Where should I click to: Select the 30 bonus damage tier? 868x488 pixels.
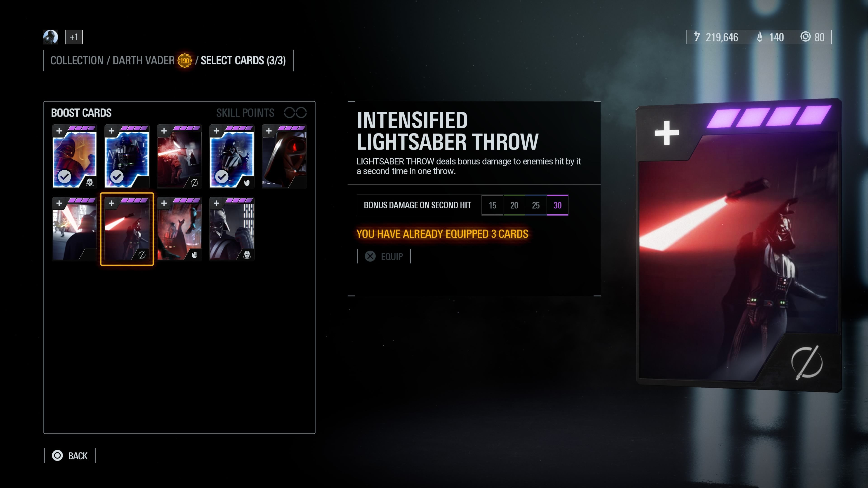557,205
